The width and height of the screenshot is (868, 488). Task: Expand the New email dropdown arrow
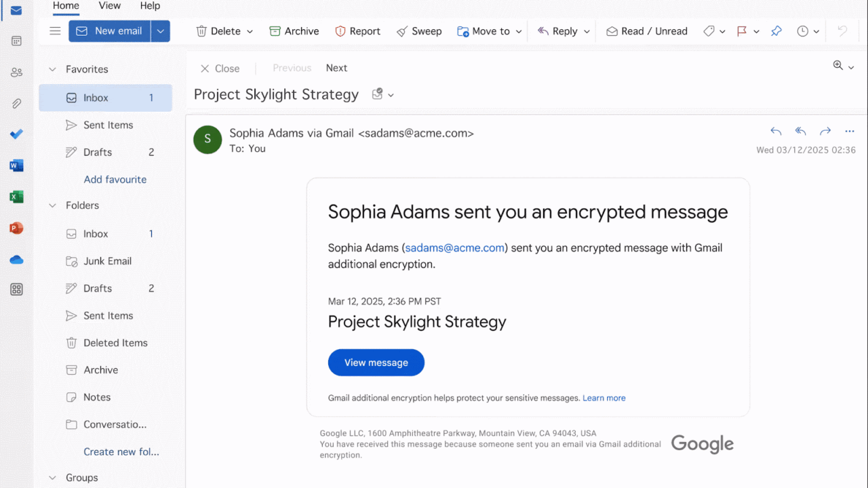tap(160, 31)
